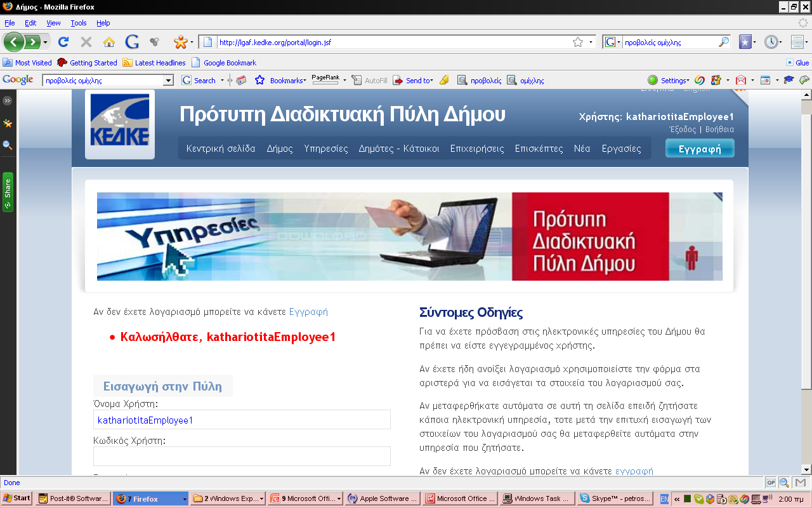
Task: Click the Glue button in bookmarks bar
Action: point(798,63)
